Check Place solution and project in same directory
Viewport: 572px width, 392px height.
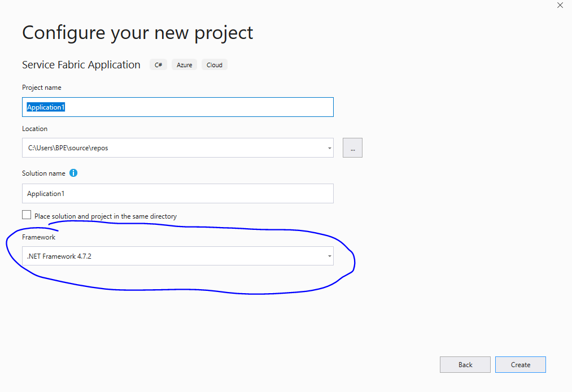[26, 215]
